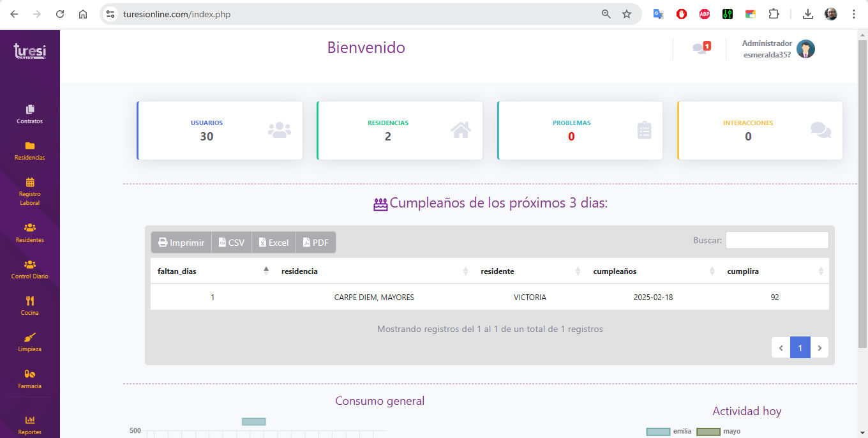This screenshot has height=438, width=868.
Task: Open Residencias folder icon in sidebar
Action: (x=30, y=146)
